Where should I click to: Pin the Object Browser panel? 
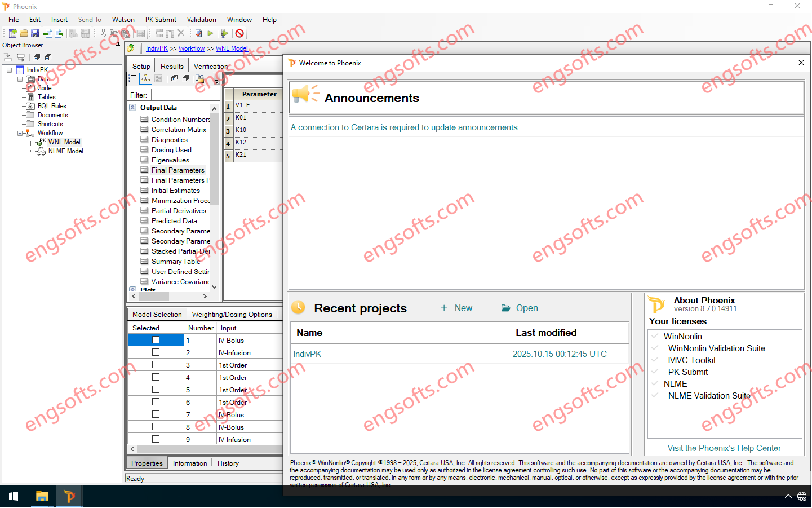[x=118, y=45]
